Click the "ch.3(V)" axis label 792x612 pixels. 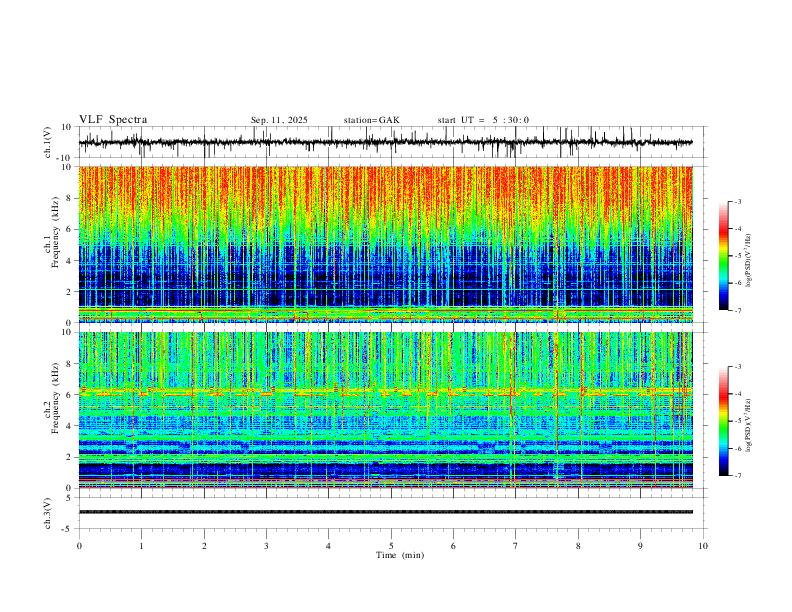(x=48, y=513)
